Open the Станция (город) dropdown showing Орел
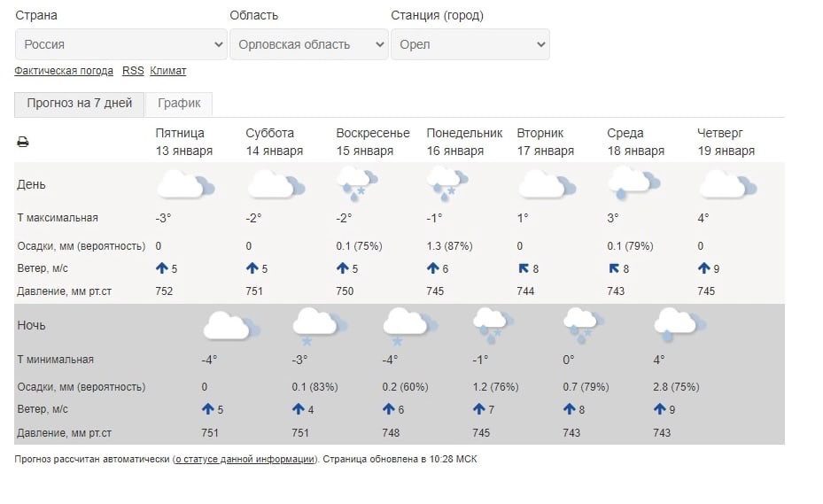The height and width of the screenshot is (504, 823). coord(470,44)
